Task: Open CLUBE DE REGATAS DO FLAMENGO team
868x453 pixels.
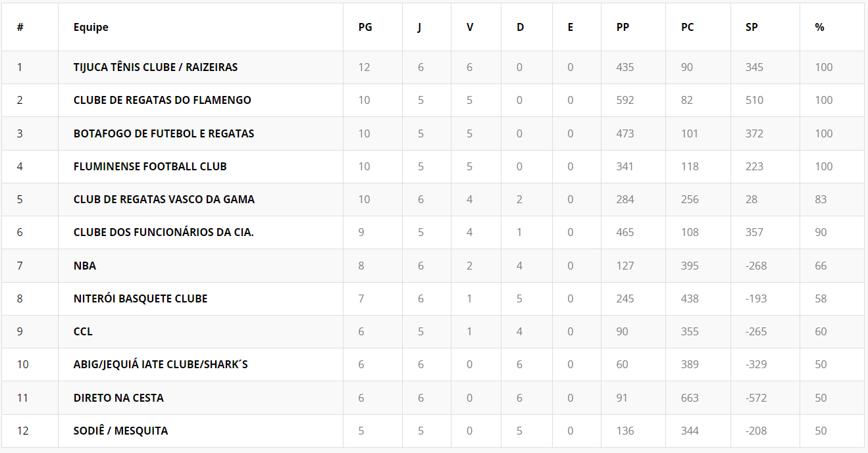Action: [162, 100]
